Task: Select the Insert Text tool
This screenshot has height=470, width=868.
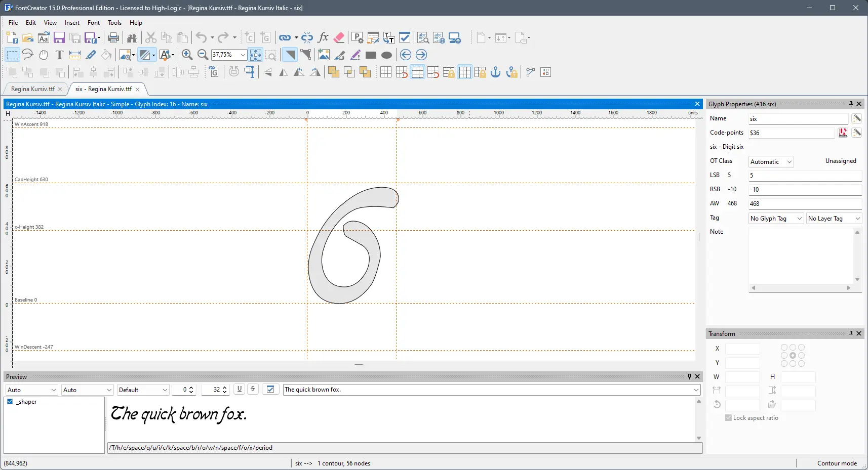Action: 59,55
